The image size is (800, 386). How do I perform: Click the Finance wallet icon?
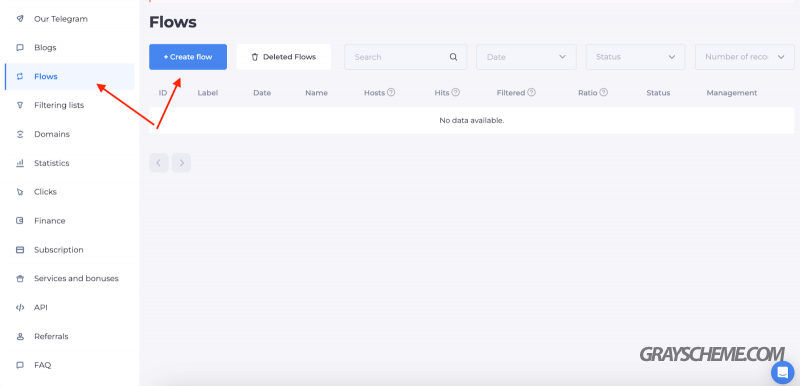[x=20, y=221]
